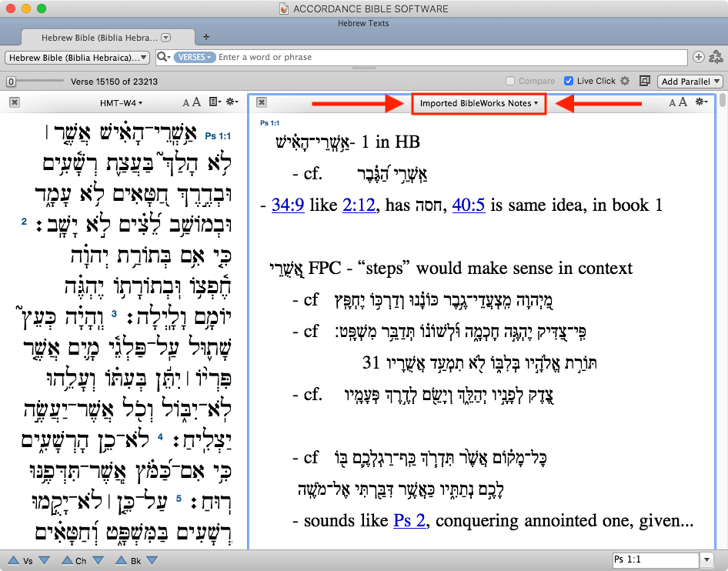This screenshot has height=571, width=728.
Task: Add a new workspace tab with plus
Action: 206,37
